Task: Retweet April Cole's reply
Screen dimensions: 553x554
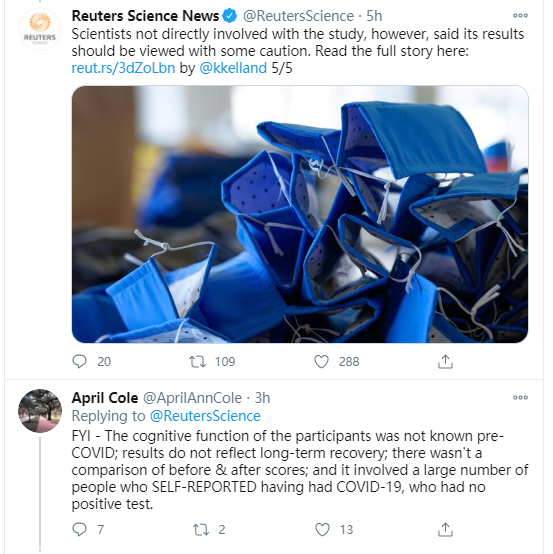Action: coord(201,529)
